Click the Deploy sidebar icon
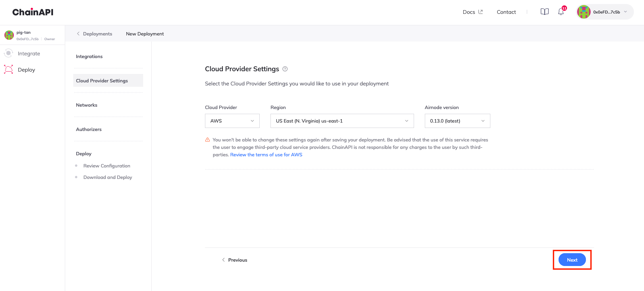The width and height of the screenshot is (644, 291). coord(8,70)
